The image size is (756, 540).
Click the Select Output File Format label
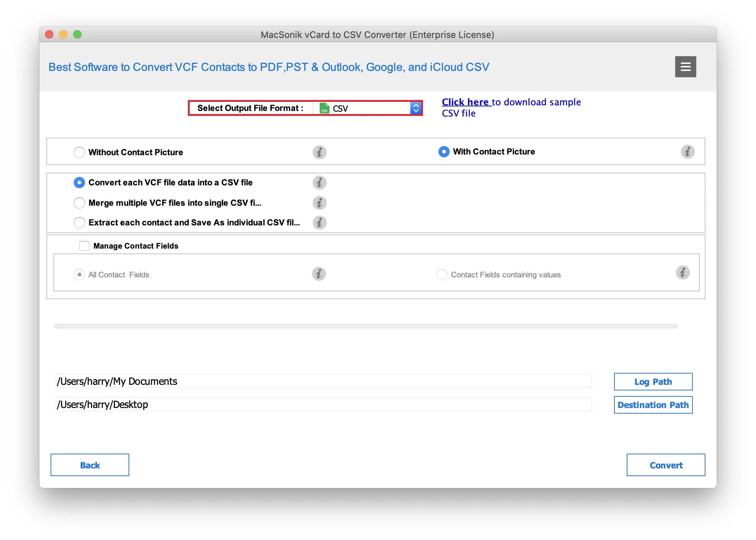250,108
